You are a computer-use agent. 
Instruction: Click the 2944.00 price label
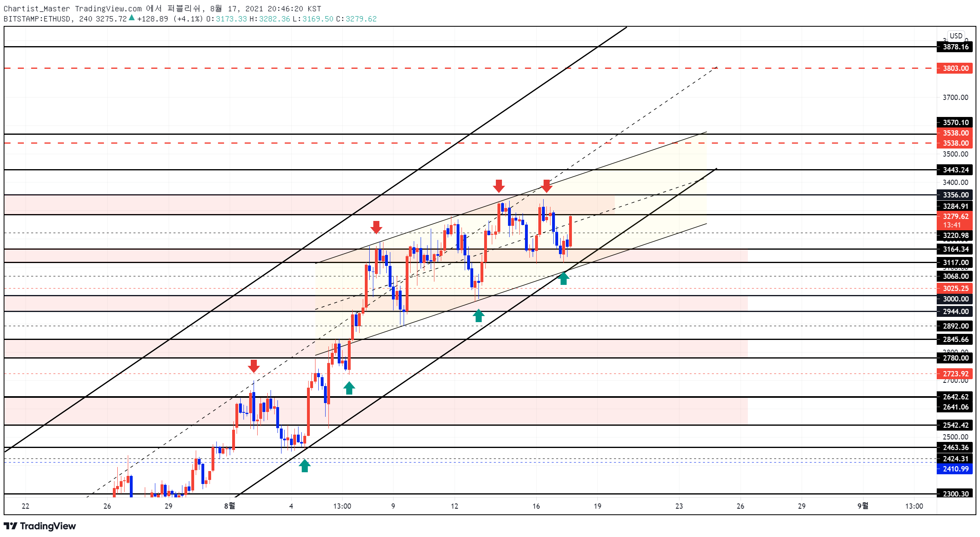[x=955, y=312]
